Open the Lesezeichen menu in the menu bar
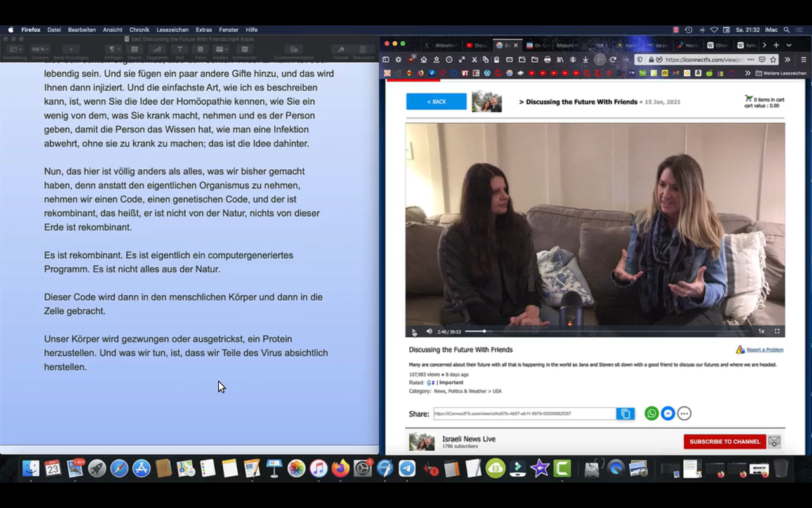 point(173,30)
